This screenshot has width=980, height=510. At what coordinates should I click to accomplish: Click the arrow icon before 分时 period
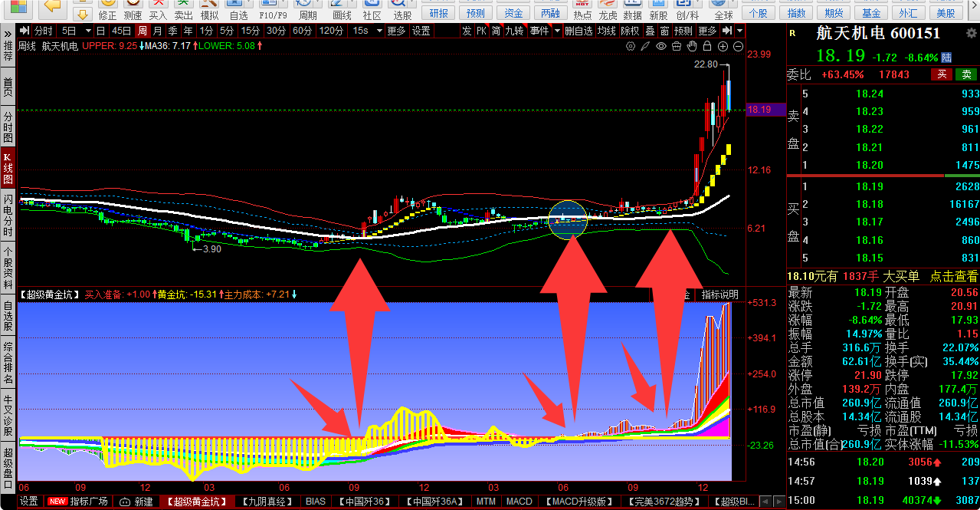tap(26, 31)
